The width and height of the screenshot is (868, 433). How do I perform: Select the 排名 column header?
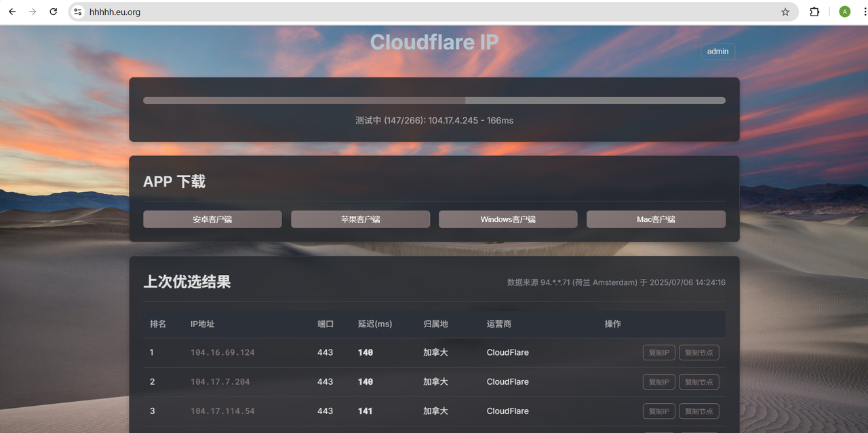coord(158,324)
